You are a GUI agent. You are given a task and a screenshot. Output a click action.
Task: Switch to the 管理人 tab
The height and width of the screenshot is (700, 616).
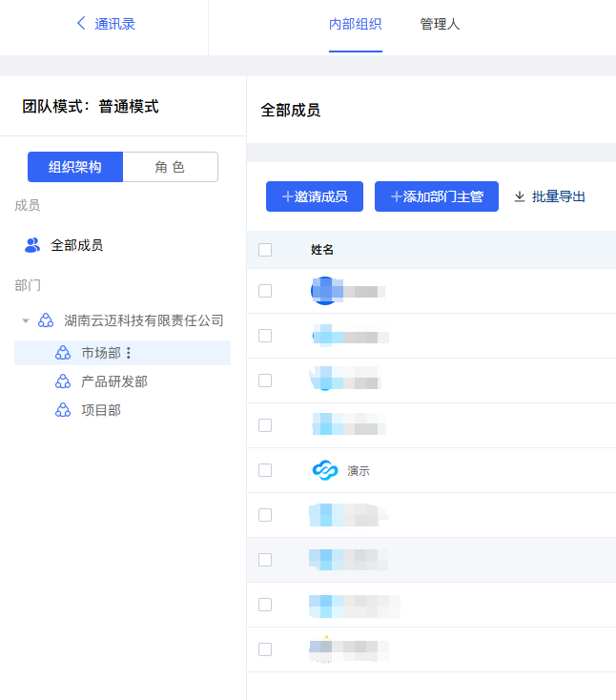coord(440,24)
